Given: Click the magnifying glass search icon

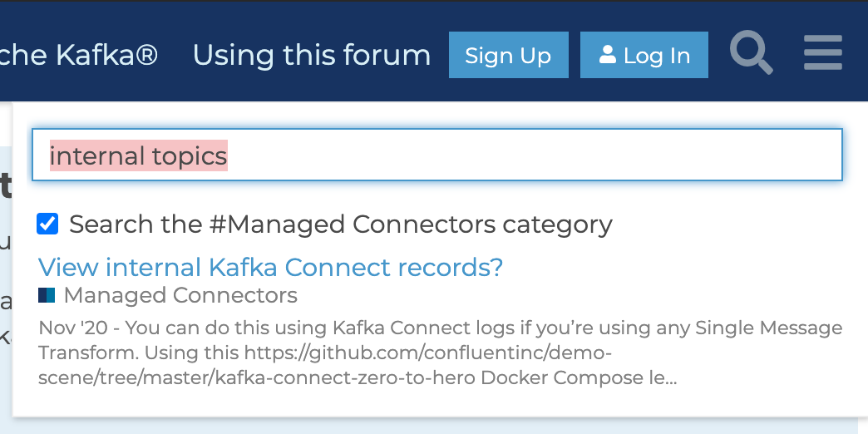Looking at the screenshot, I should click(752, 52).
